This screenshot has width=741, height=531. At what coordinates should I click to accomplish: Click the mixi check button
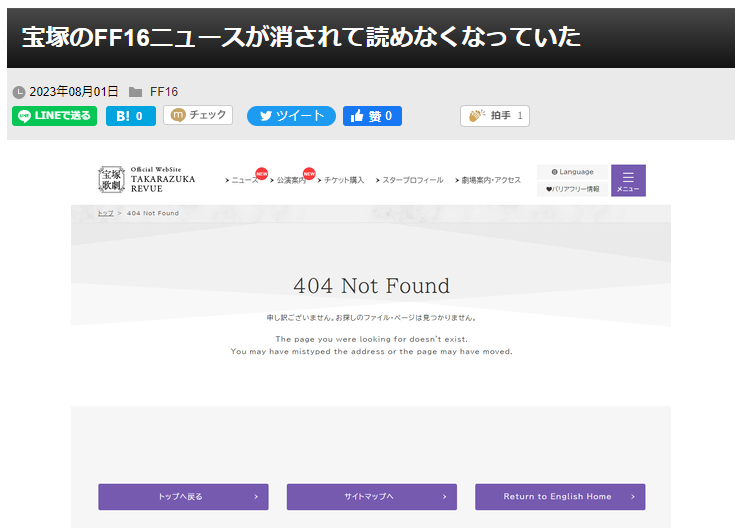[198, 116]
